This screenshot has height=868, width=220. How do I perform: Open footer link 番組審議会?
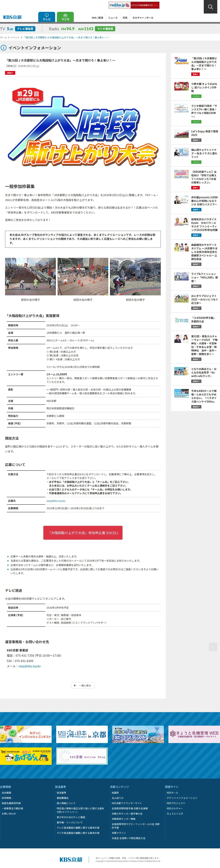[62, 798]
